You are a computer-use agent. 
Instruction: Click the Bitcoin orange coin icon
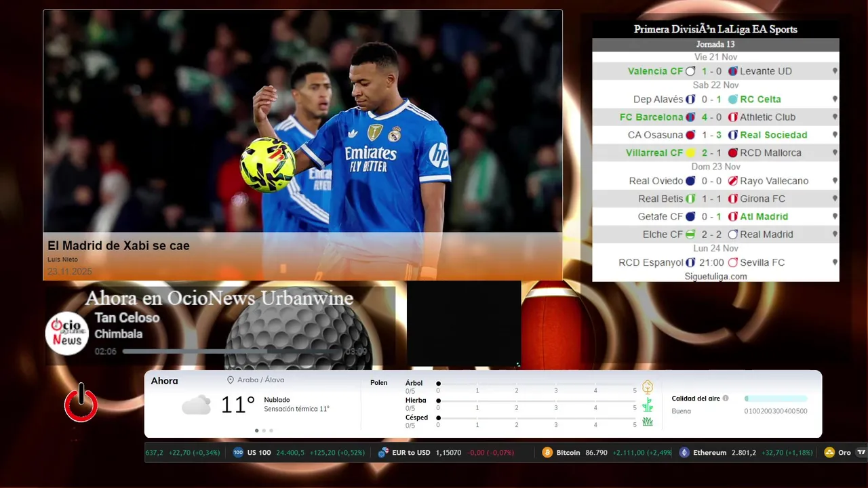point(547,453)
